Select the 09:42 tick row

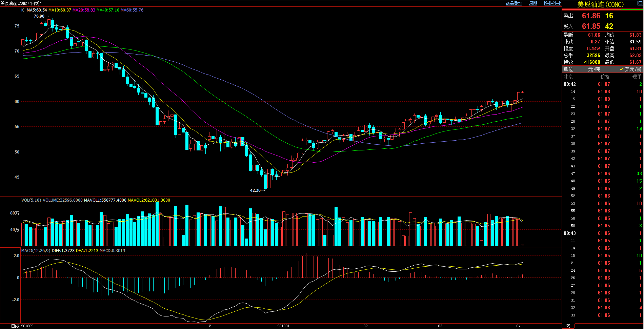[x=603, y=84]
